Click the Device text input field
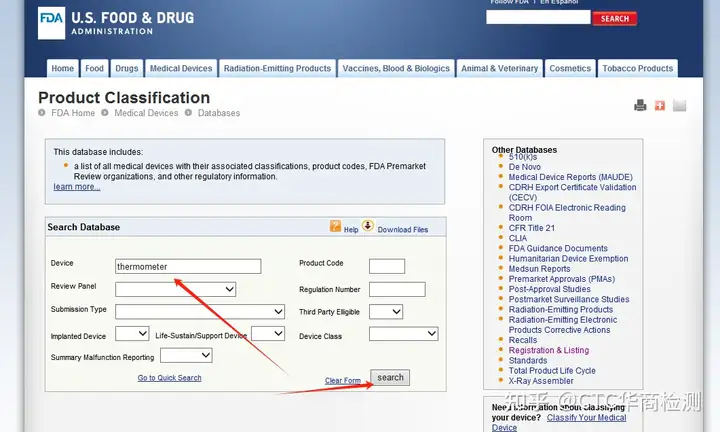Image resolution: width=720 pixels, height=432 pixels. click(188, 267)
